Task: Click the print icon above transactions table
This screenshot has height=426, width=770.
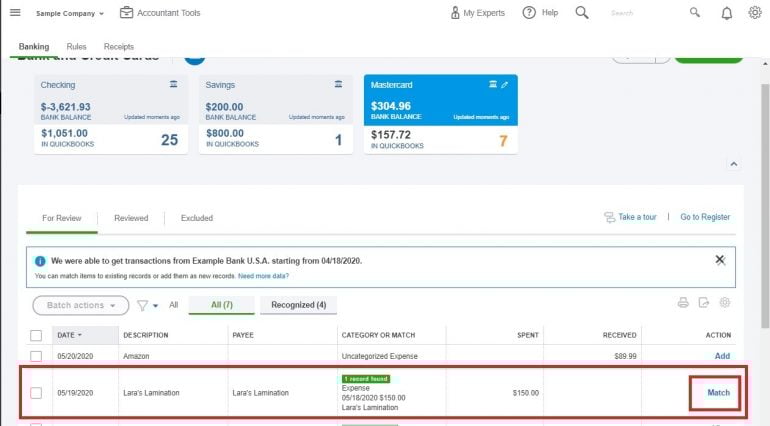Action: 683,303
